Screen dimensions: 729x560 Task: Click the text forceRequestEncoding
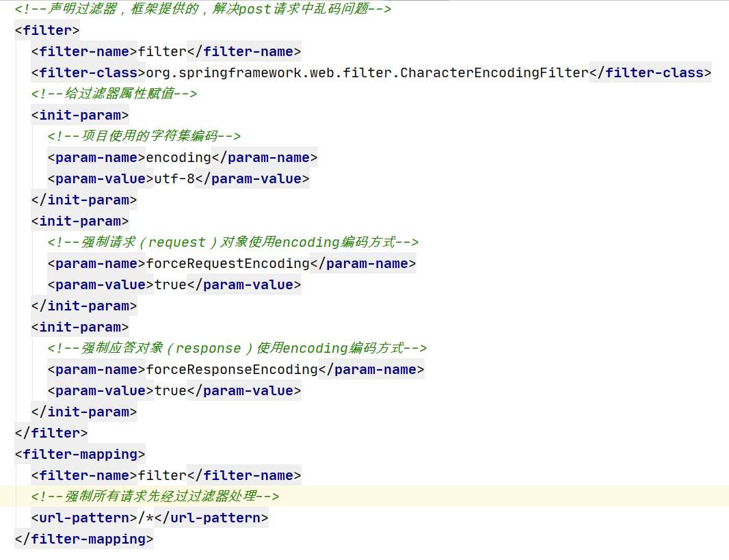228,263
